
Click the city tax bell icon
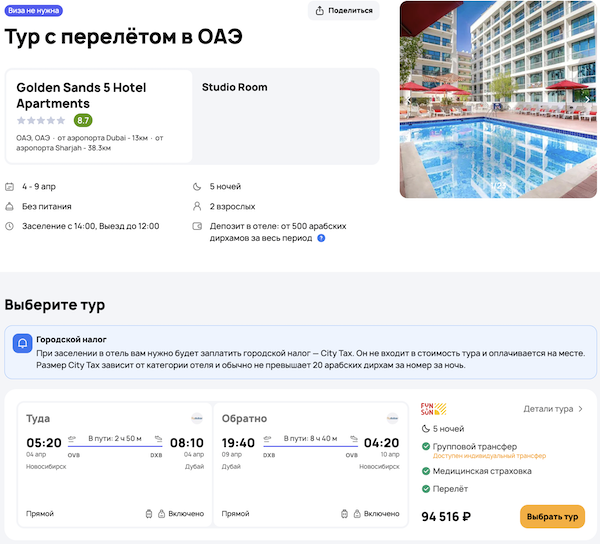(21, 343)
